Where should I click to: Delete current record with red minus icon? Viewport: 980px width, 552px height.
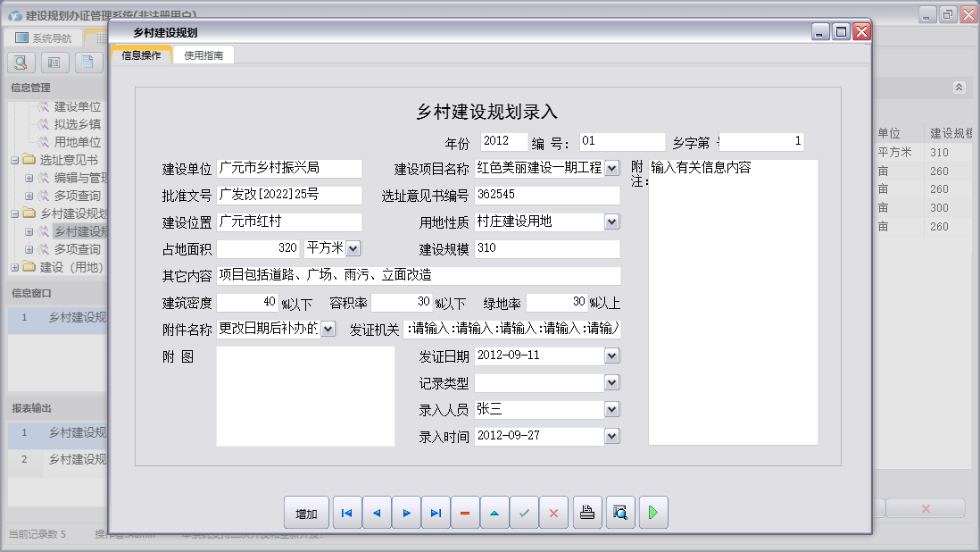click(x=465, y=512)
